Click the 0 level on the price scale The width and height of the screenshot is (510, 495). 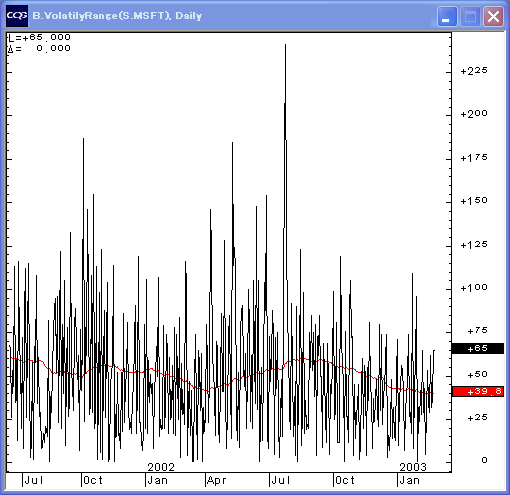pyautogui.click(x=484, y=460)
